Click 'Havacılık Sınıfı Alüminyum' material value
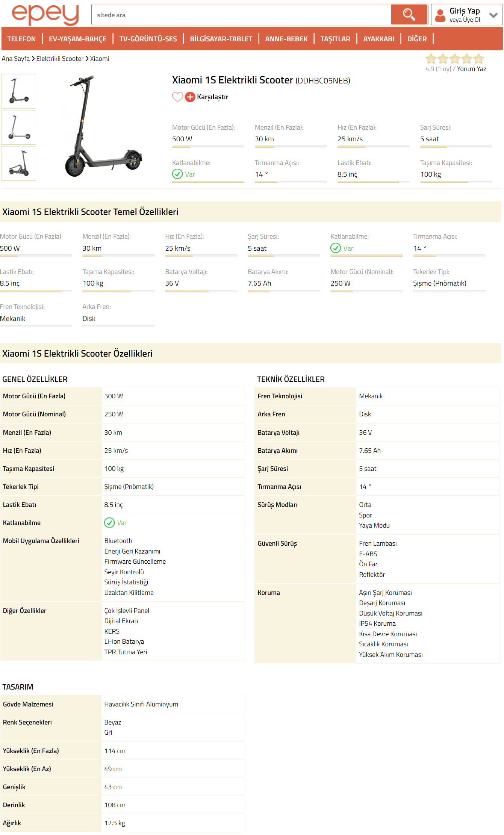 point(141,704)
